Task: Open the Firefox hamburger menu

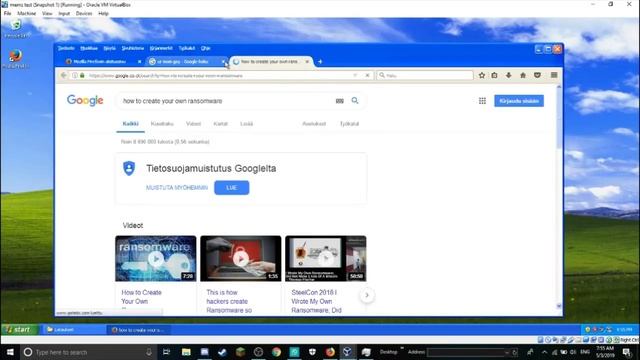Action: tap(554, 76)
